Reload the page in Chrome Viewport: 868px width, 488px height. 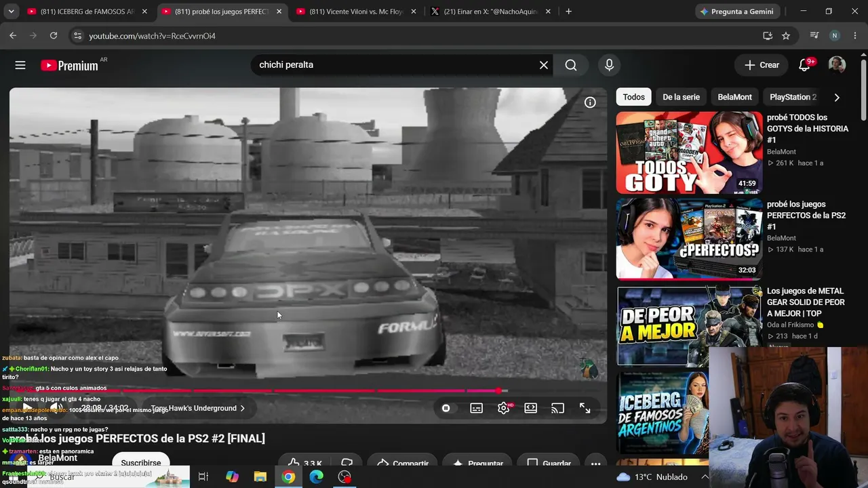(54, 36)
